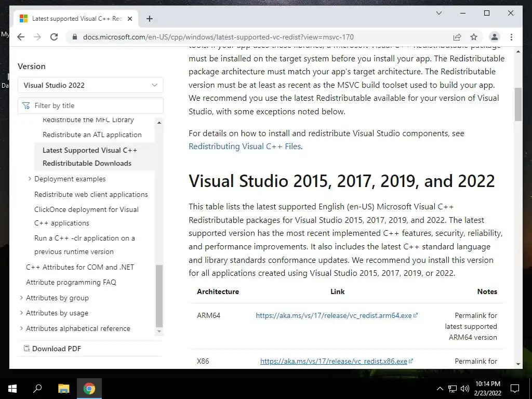Open Run a C++ -clr application article
Screen dimensions: 532x399
coord(85,245)
